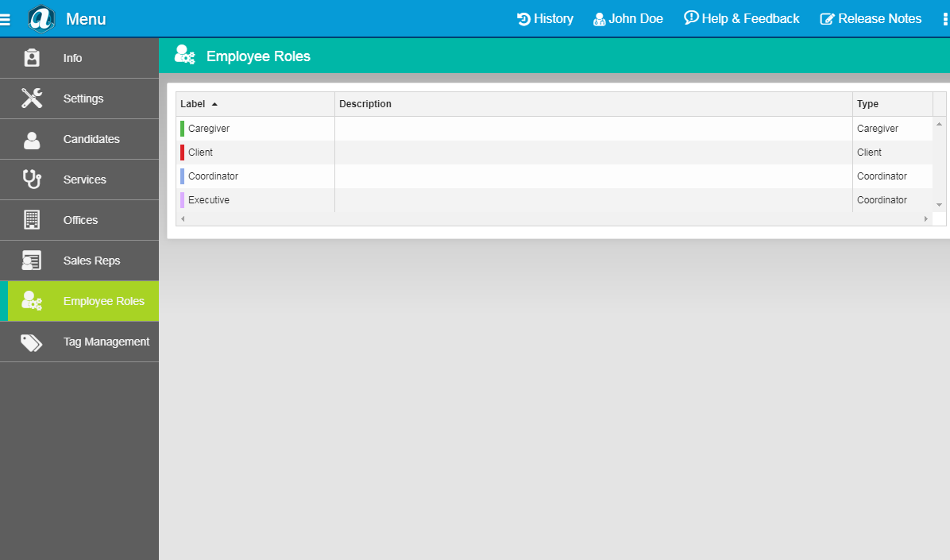Click the table scroll down arrow
The width and height of the screenshot is (950, 560).
point(939,205)
